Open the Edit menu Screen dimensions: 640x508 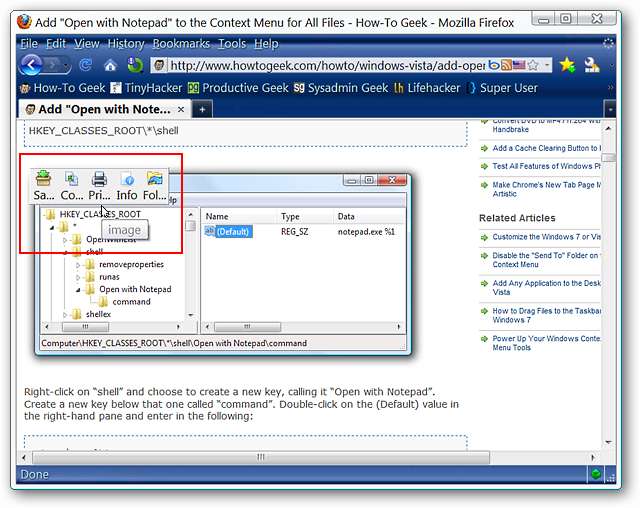[56, 44]
